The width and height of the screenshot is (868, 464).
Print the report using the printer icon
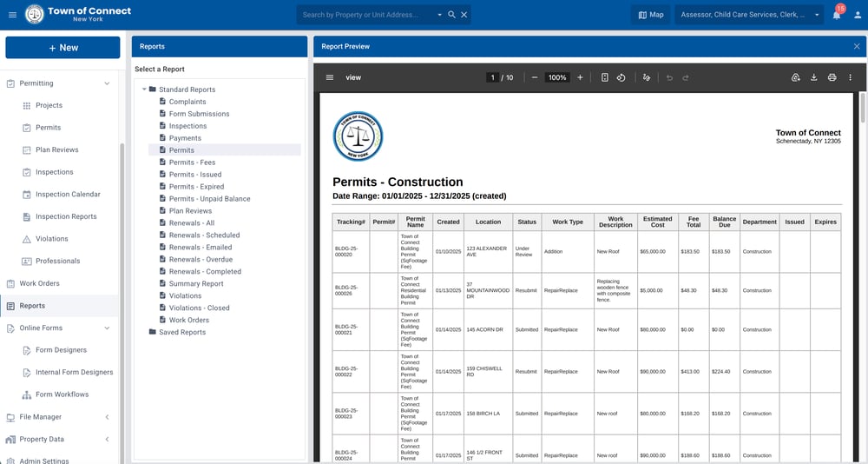pos(832,77)
